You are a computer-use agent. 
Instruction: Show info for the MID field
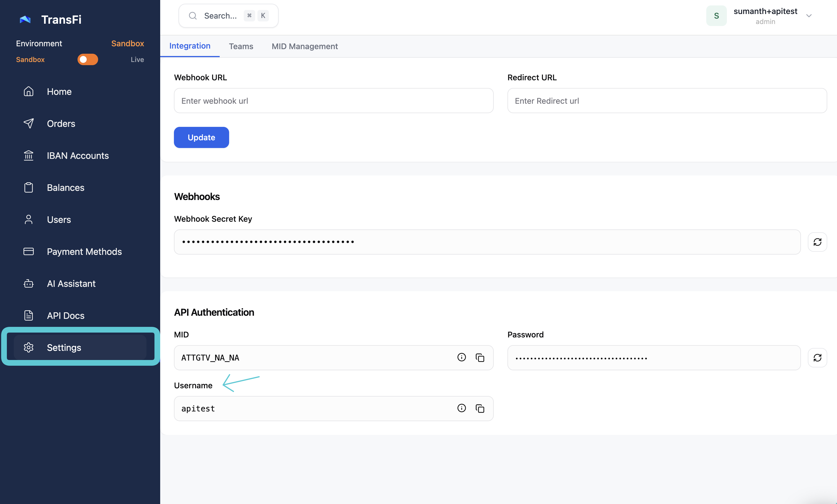pos(461,357)
